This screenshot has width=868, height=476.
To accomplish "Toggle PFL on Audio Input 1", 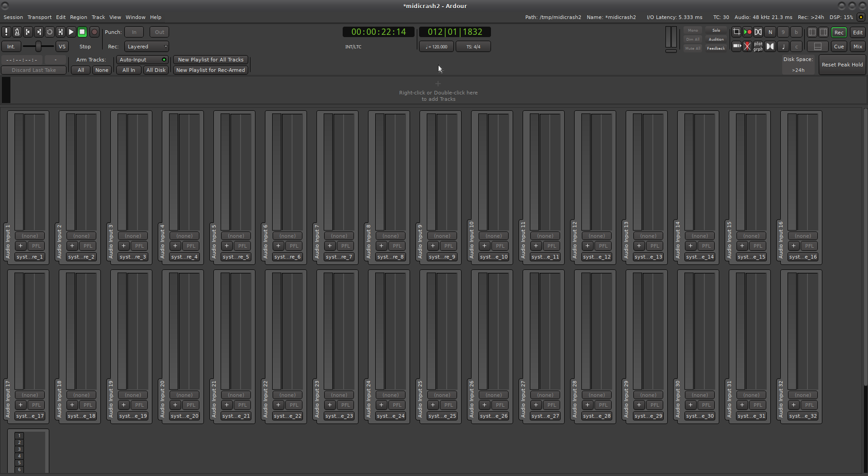I will coord(36,246).
